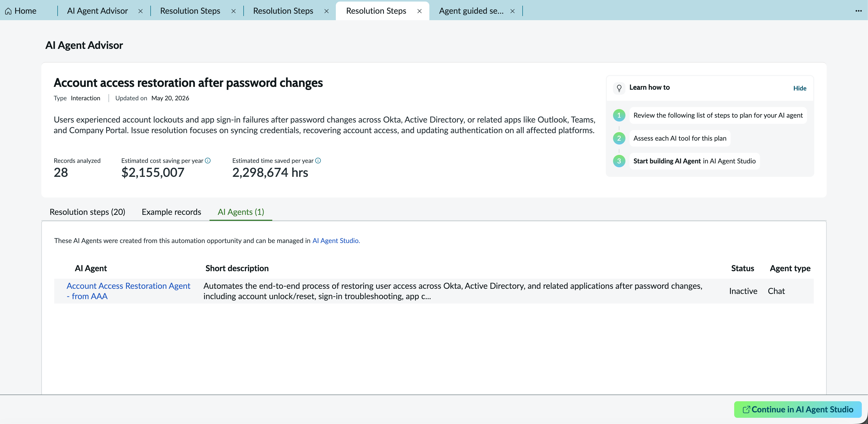
Task: Click the Inactive status cell
Action: click(743, 291)
